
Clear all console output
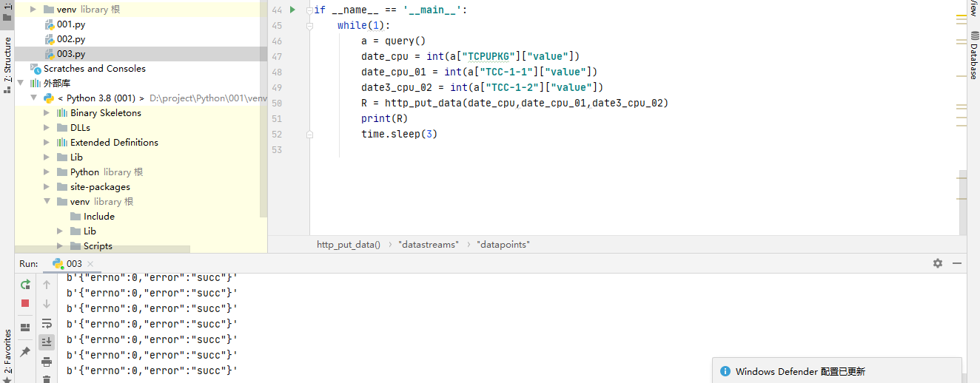pyautogui.click(x=47, y=379)
